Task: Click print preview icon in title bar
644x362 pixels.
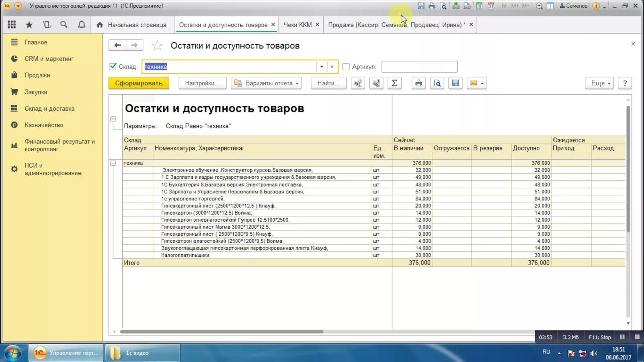Action: click(x=443, y=6)
